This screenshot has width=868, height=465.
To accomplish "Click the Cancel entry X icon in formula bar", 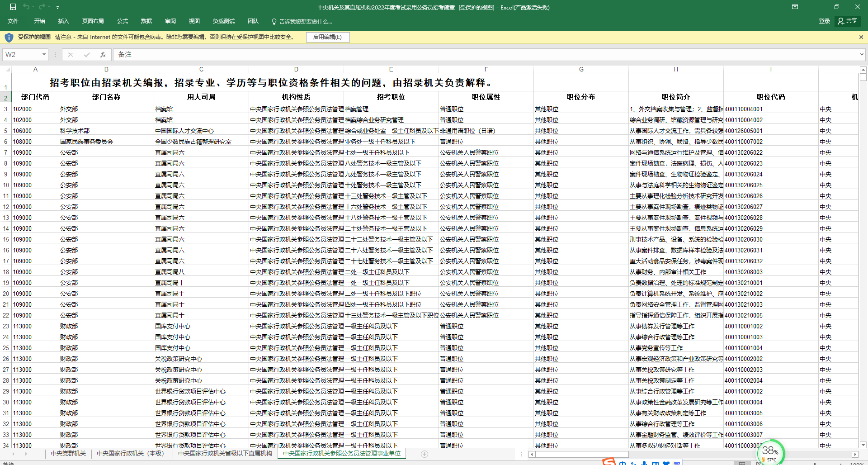I will (x=71, y=55).
